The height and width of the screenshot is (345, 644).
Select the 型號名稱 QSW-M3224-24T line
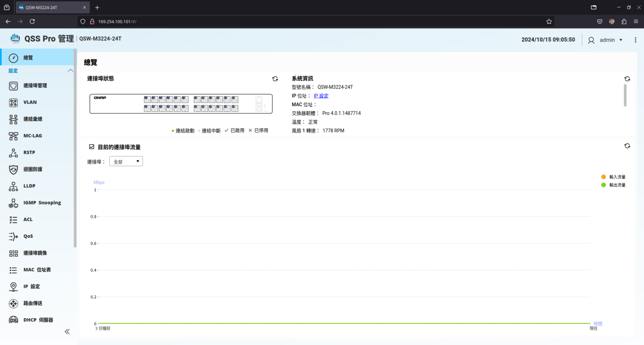coord(322,87)
